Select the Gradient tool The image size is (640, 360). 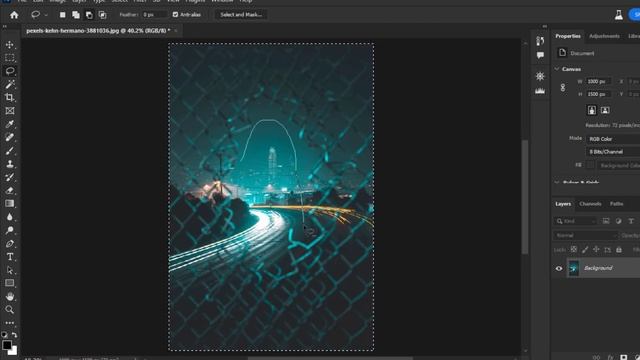coord(10,204)
